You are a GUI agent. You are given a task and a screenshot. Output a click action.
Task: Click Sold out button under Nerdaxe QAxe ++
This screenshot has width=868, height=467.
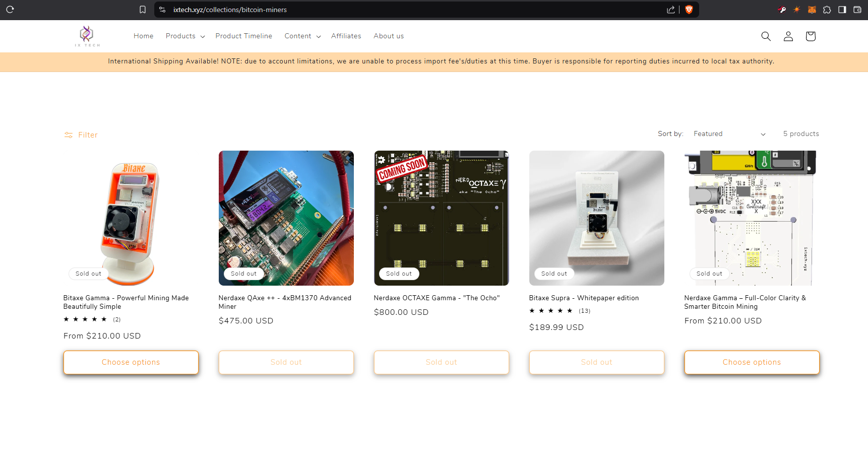(286, 362)
